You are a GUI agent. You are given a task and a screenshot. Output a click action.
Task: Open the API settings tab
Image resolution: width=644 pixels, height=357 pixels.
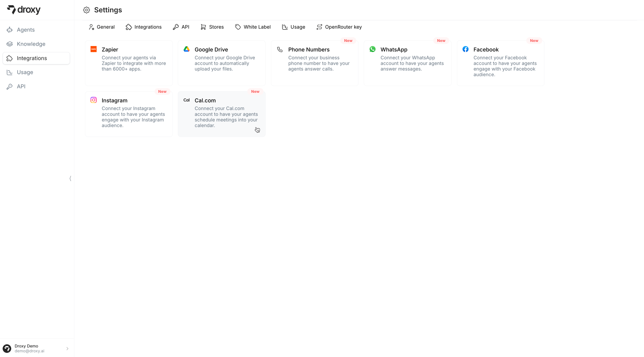(181, 27)
